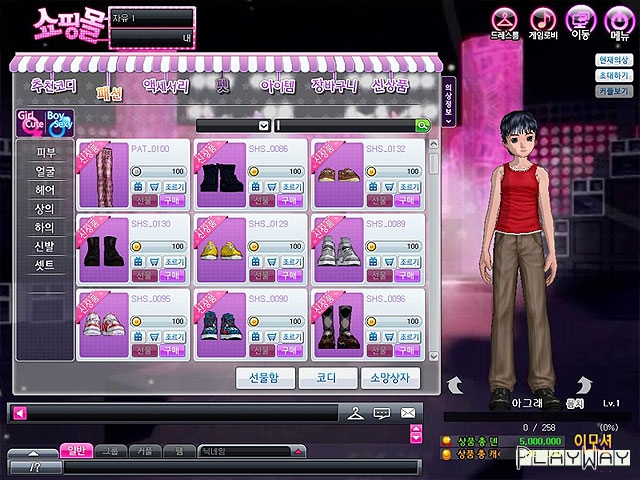Image resolution: width=640 pixels, height=480 pixels.
Task: Click the gift box icon for PAT_0100
Action: pos(138,186)
